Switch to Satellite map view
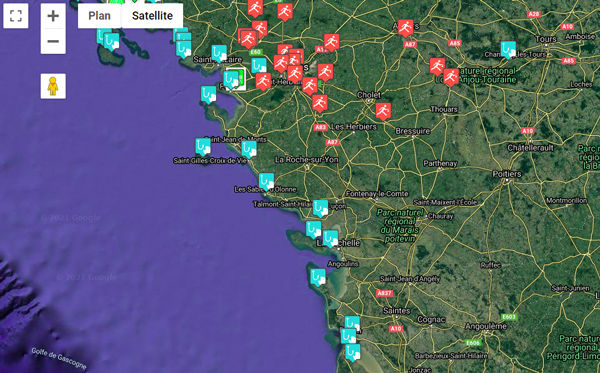Image resolution: width=600 pixels, height=373 pixels. tap(152, 16)
